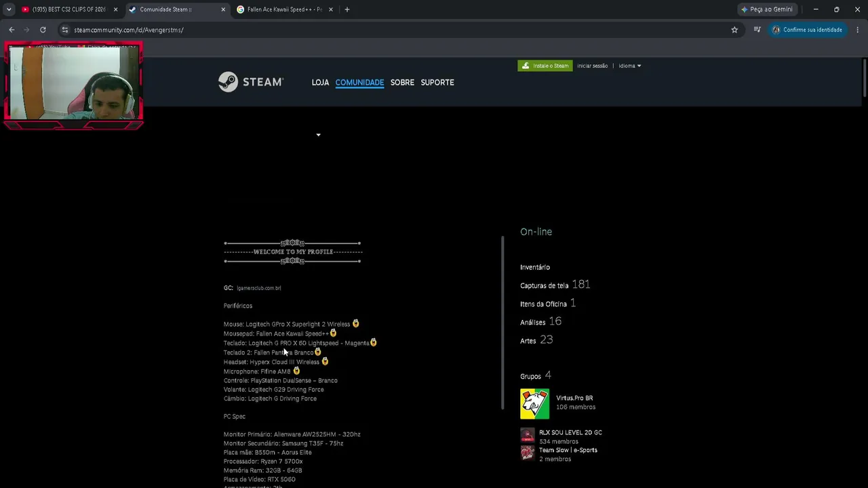Expand the small arrow below the Steam menu
Image resolution: width=868 pixels, height=488 pixels.
(x=318, y=135)
